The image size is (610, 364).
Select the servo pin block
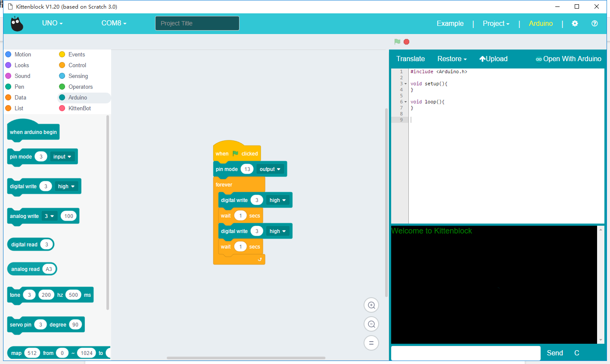coord(46,325)
